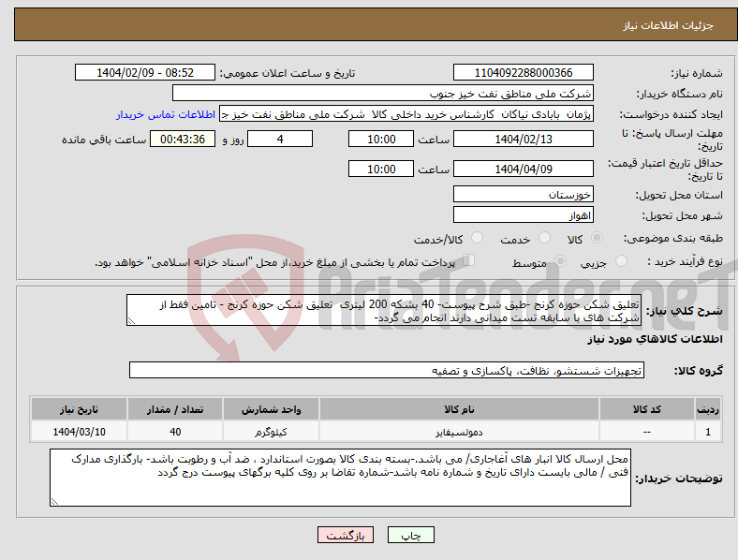Click the گروه کالا label

coord(699,371)
